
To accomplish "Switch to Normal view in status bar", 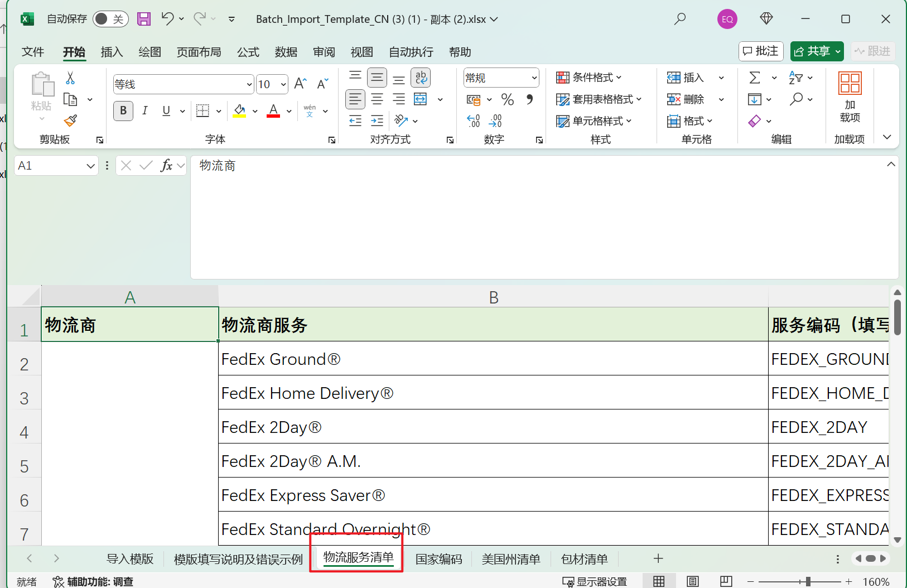I will pos(659,581).
